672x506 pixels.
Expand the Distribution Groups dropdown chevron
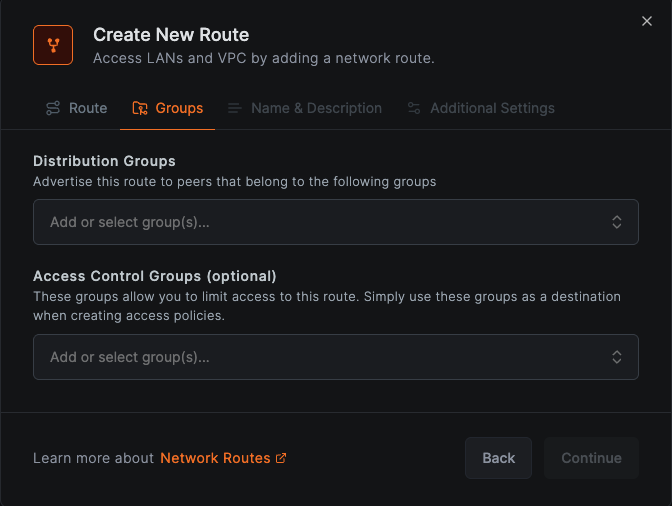617,222
